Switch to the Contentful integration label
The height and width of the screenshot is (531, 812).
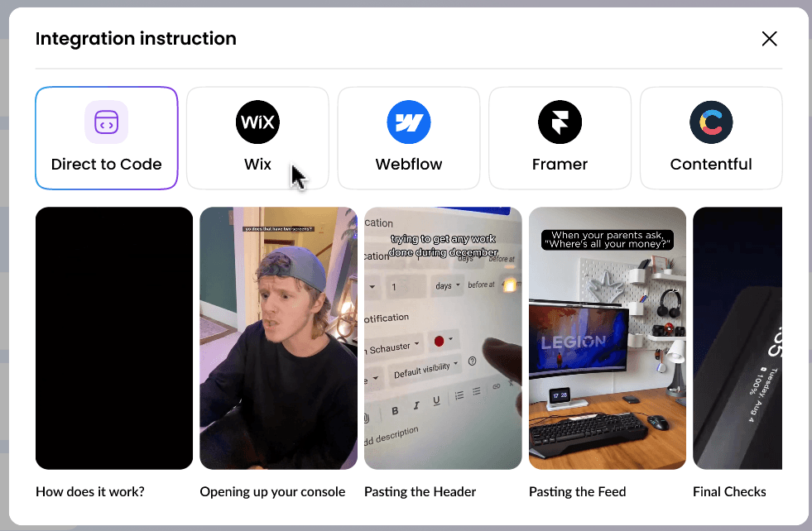coord(711,164)
